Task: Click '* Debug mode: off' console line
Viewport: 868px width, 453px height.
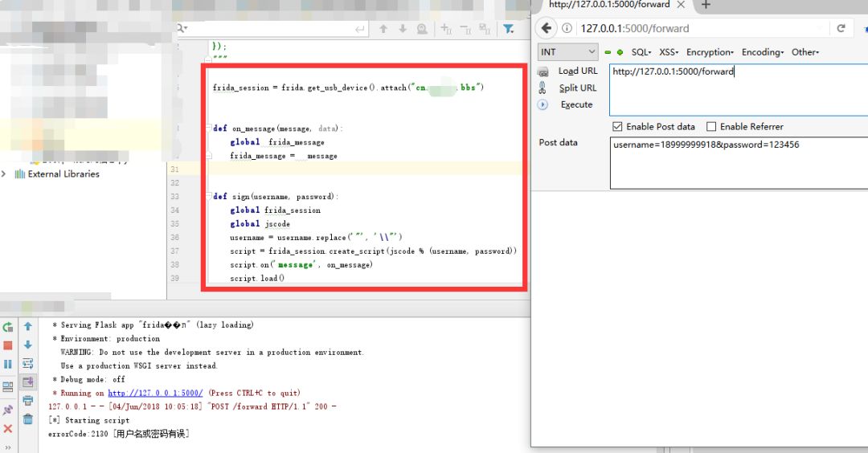Action: click(88, 379)
